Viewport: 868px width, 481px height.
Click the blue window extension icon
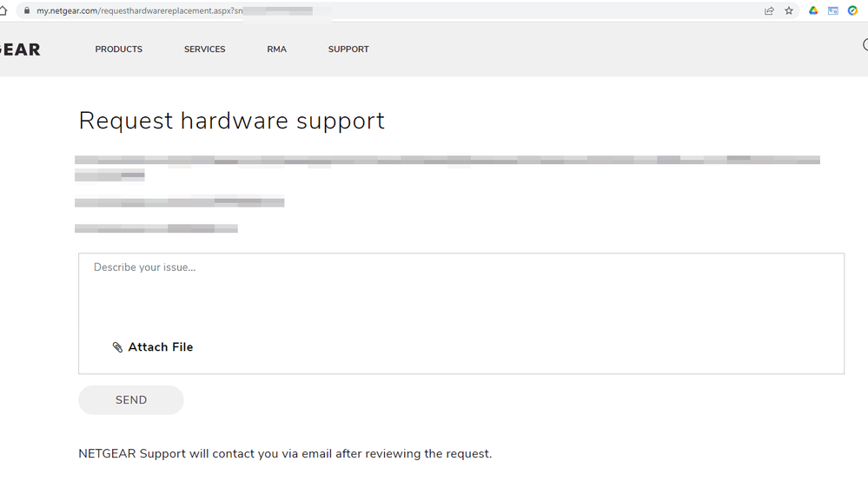click(x=833, y=11)
